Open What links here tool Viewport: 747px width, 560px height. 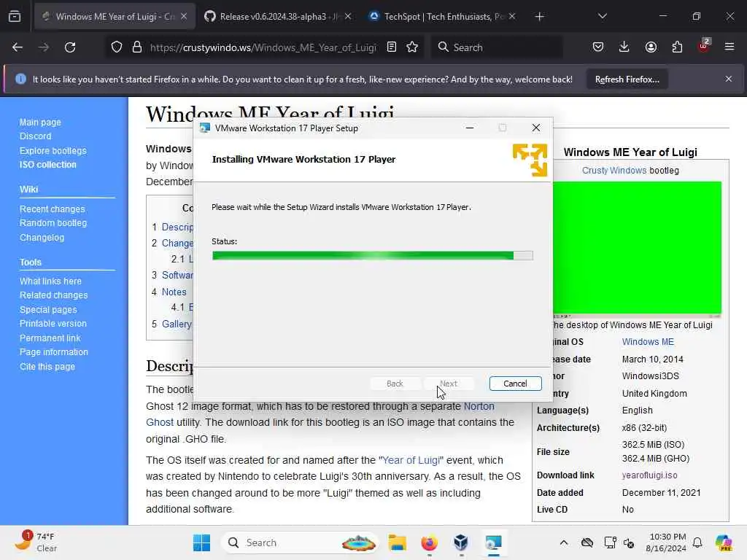pyautogui.click(x=50, y=281)
